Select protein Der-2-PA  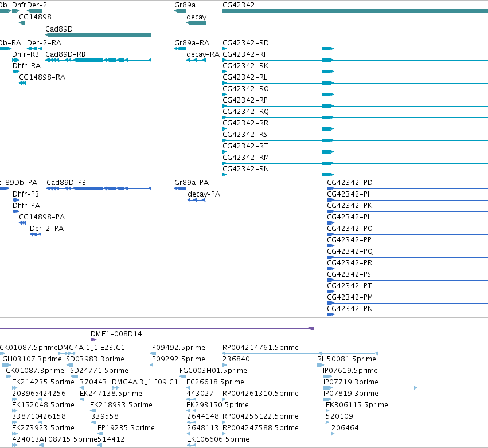[46, 229]
